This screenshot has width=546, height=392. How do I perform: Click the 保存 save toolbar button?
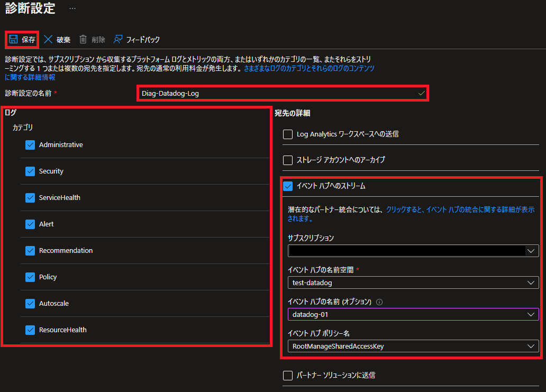[x=22, y=39]
